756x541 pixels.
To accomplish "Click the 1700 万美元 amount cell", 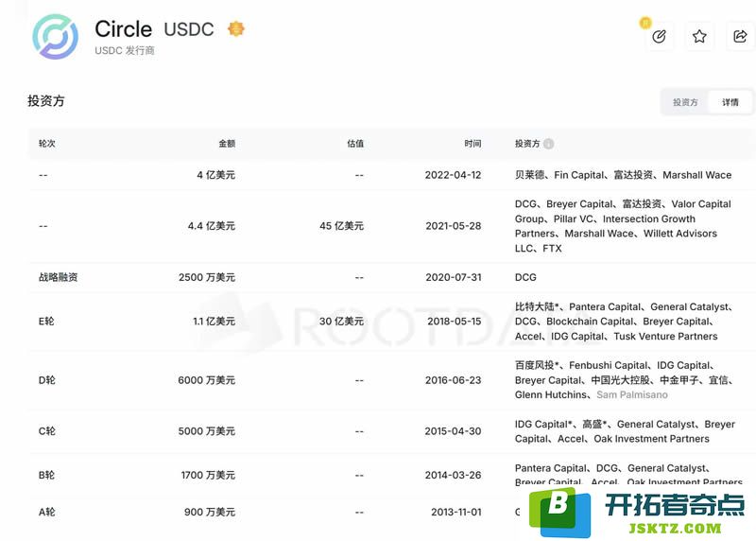I will point(208,476).
